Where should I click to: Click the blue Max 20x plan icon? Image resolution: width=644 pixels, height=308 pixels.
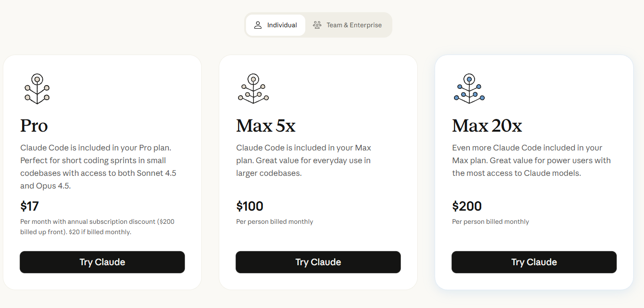click(469, 88)
